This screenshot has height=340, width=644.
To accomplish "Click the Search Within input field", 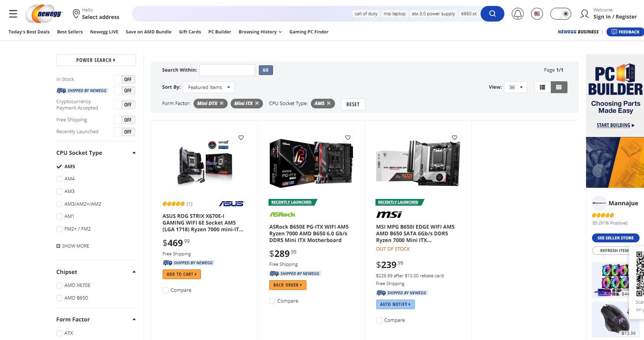I will (227, 70).
